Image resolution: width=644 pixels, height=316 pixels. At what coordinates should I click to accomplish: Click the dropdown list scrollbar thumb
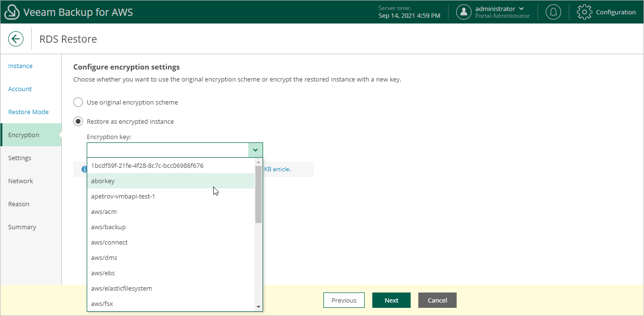coord(258,194)
